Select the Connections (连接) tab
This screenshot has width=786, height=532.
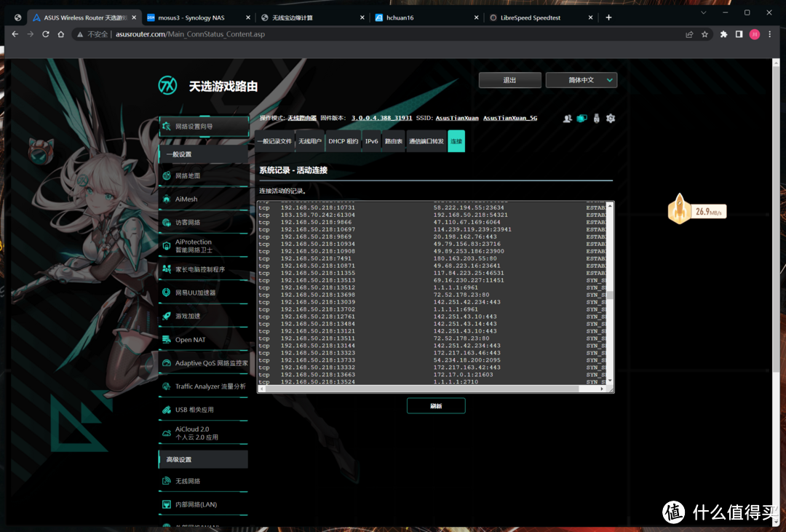(456, 141)
